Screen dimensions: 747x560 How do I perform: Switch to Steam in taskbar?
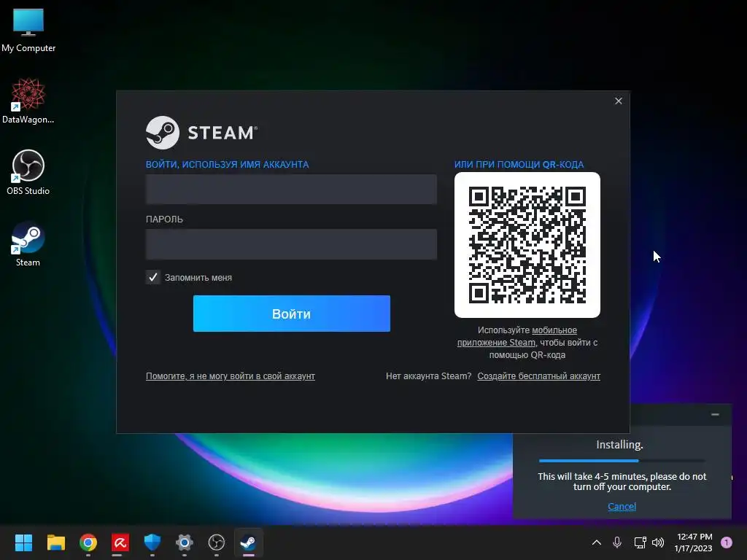click(x=248, y=542)
